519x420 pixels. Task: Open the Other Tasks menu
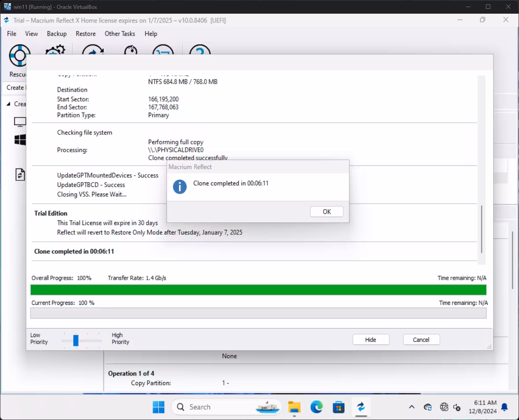[120, 34]
